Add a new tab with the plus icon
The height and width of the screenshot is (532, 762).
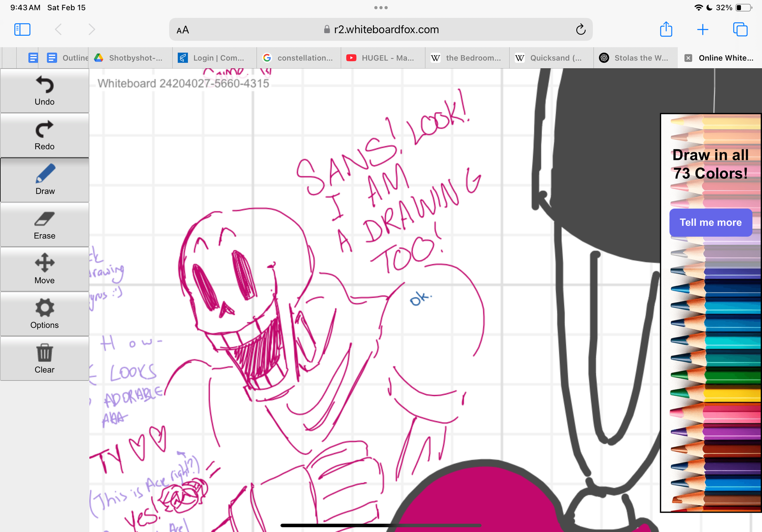(702, 29)
